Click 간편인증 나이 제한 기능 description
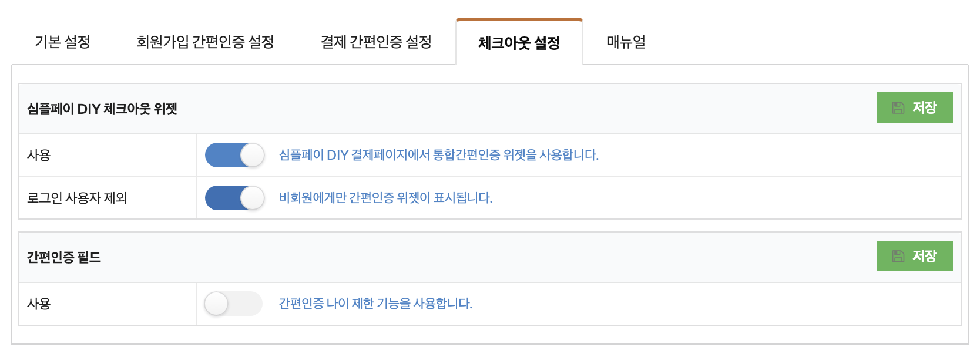980x357 pixels. click(375, 304)
